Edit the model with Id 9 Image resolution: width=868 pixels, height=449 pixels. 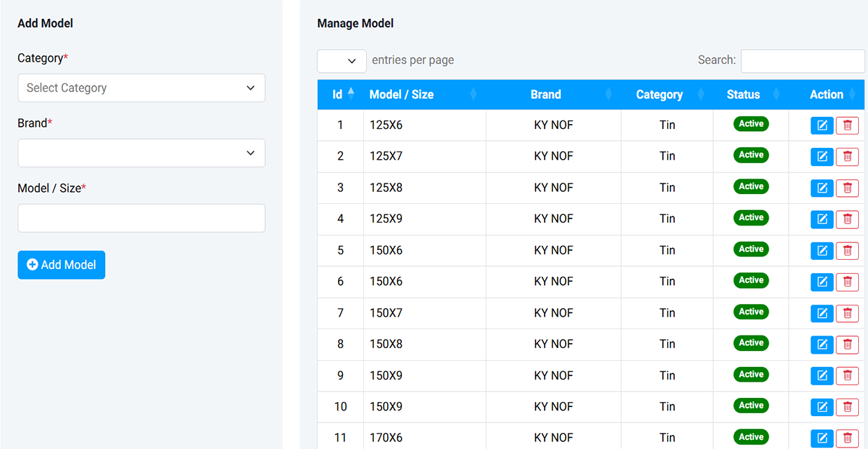click(822, 376)
